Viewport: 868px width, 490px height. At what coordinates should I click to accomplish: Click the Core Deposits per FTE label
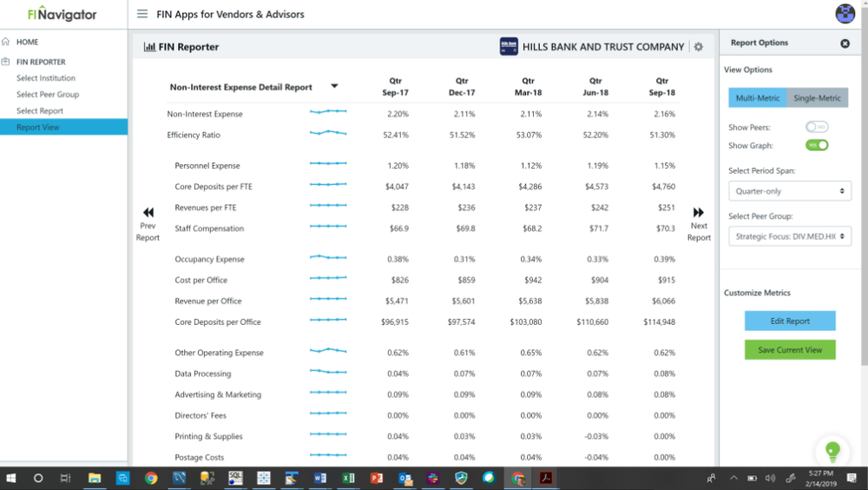coord(214,187)
